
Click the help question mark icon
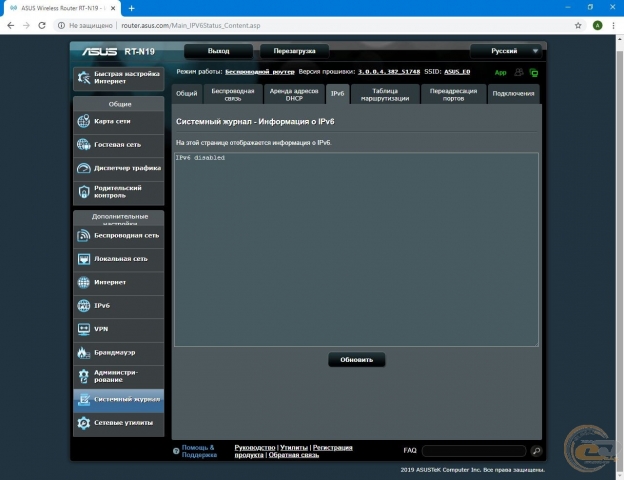[x=176, y=451]
